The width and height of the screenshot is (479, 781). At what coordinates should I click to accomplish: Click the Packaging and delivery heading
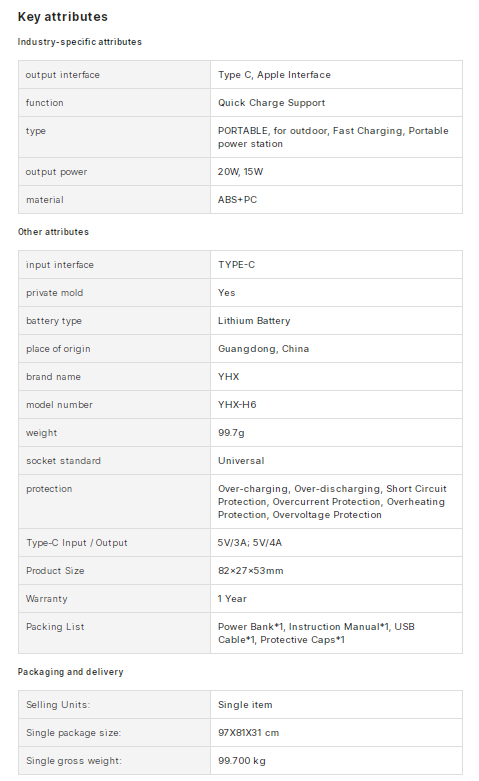(x=70, y=672)
